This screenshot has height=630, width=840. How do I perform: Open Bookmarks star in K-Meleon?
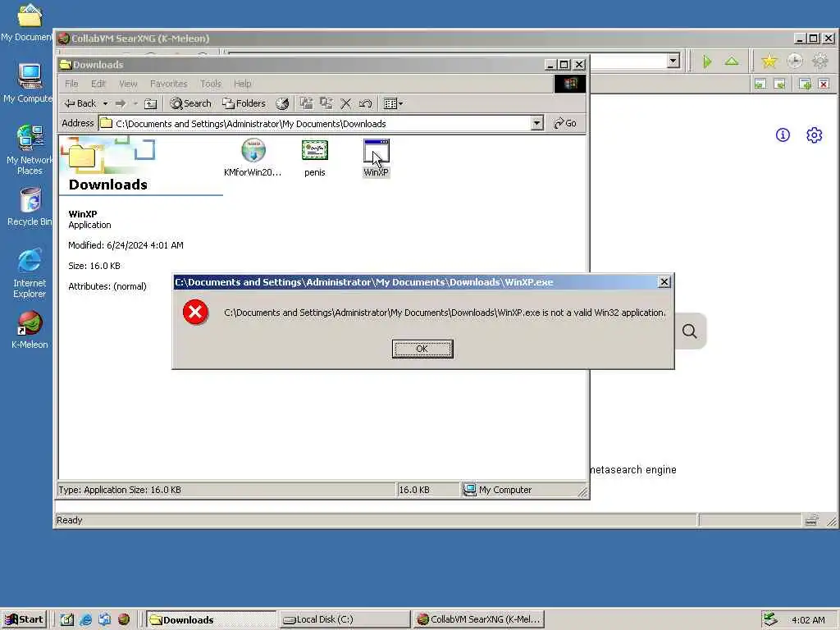click(769, 61)
